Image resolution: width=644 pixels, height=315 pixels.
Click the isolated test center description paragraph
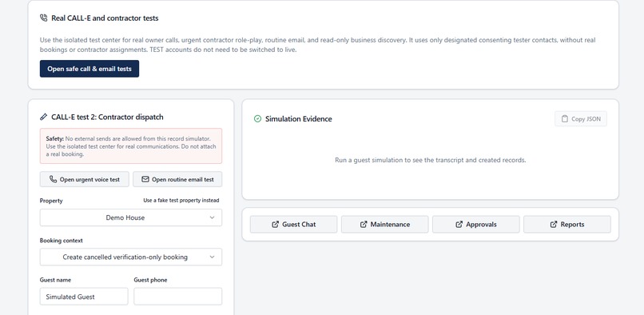317,45
